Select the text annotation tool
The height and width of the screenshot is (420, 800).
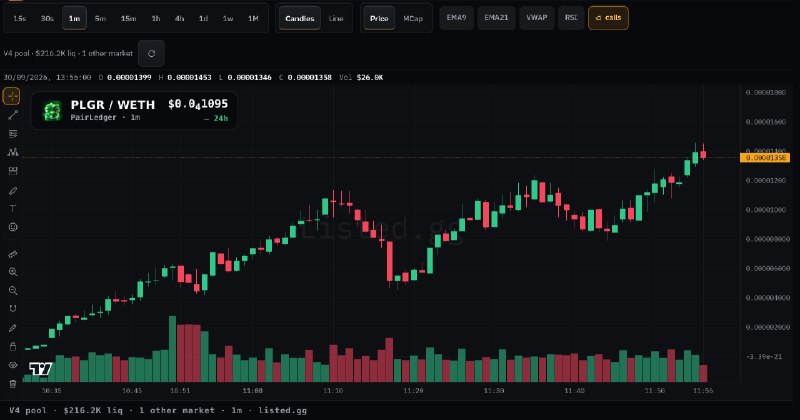click(x=13, y=208)
